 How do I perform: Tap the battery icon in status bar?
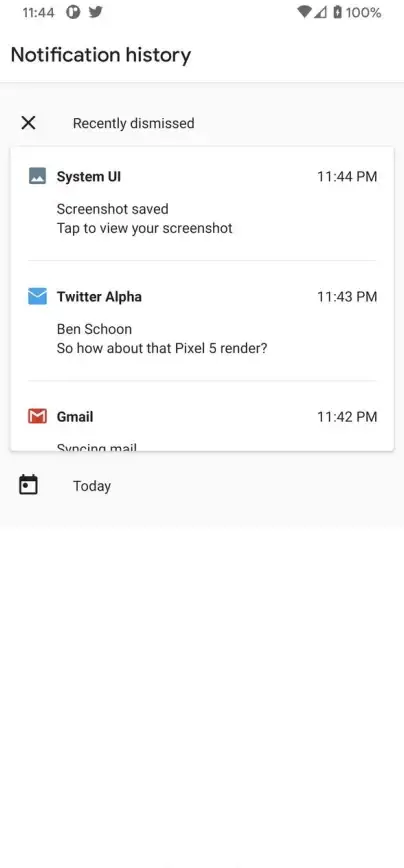(337, 12)
